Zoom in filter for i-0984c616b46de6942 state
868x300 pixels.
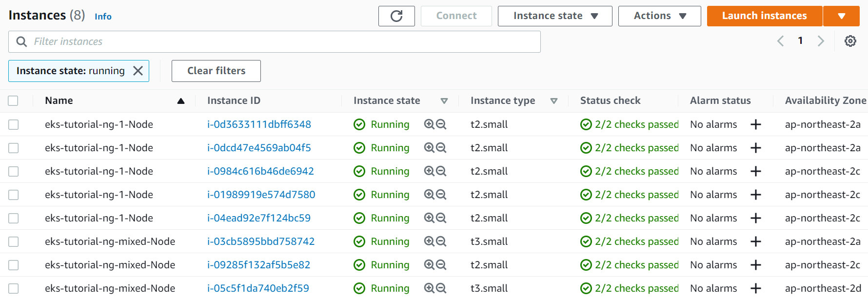pos(429,171)
